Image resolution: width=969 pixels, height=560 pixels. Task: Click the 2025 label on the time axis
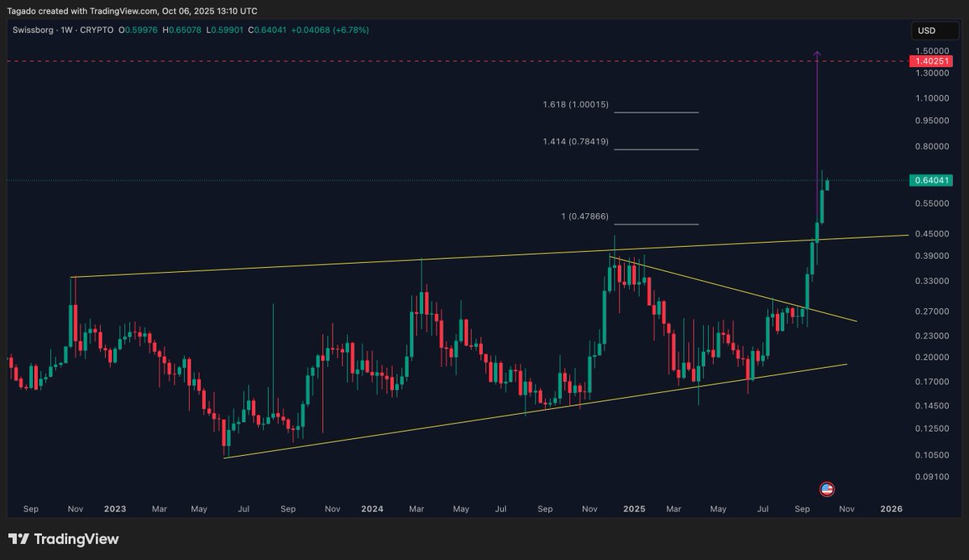click(634, 509)
